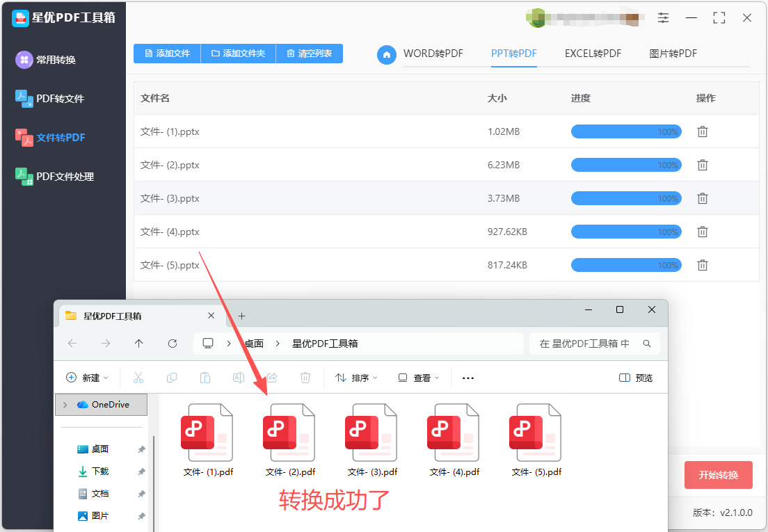Close the 星优PDF工具箱 Explorer tab
Viewport: 768px width, 532px height.
pos(211,316)
